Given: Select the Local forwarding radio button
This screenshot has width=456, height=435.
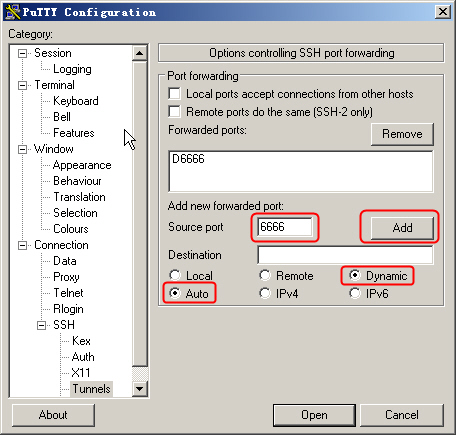Looking at the screenshot, I should (x=175, y=275).
